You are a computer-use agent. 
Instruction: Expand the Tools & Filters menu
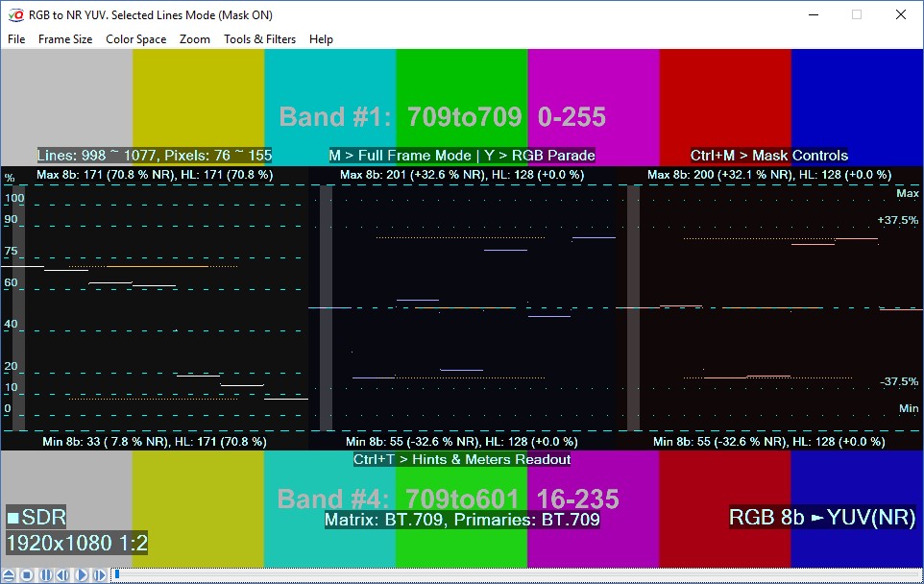point(259,39)
